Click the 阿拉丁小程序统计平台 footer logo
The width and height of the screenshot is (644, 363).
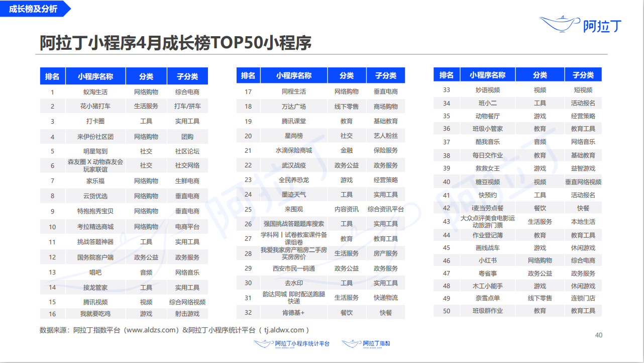tap(292, 344)
